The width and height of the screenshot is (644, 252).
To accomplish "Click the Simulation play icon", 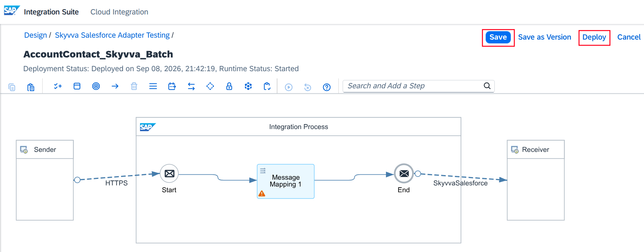I will tap(289, 88).
